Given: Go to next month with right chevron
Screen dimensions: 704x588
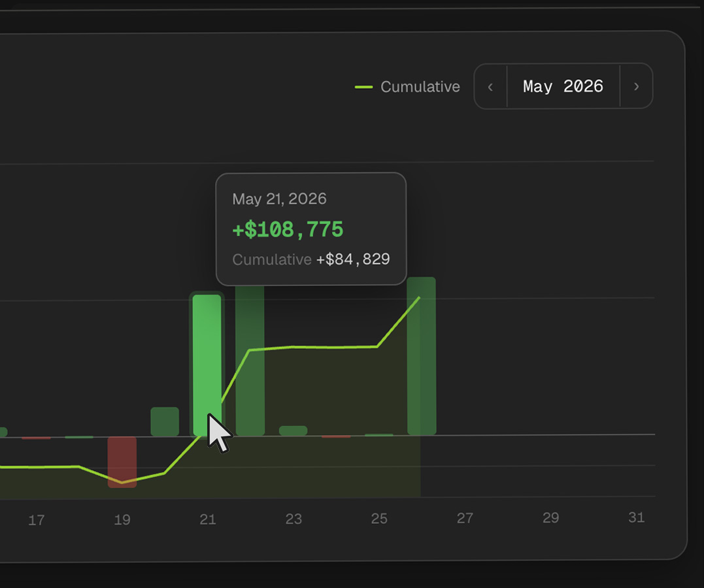Looking at the screenshot, I should click(636, 87).
